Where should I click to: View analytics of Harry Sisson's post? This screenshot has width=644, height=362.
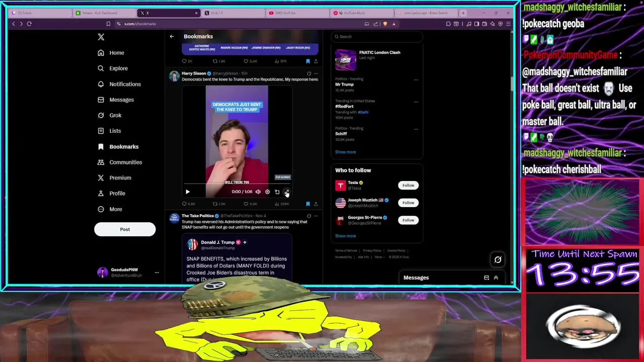point(282,204)
